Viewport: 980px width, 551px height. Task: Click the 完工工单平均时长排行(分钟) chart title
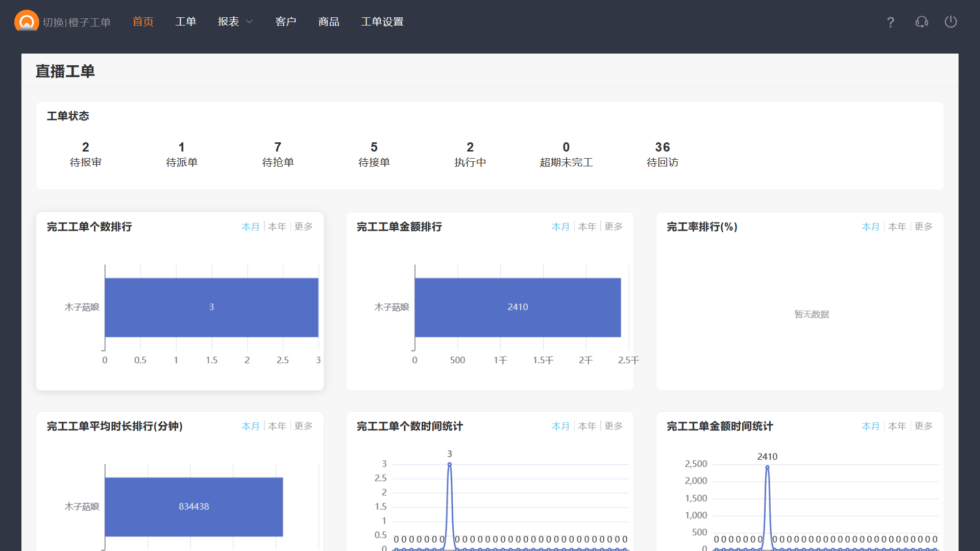(115, 427)
